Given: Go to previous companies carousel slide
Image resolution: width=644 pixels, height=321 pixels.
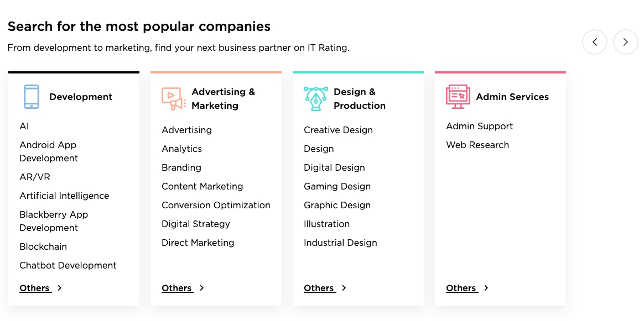Looking at the screenshot, I should pyautogui.click(x=595, y=42).
